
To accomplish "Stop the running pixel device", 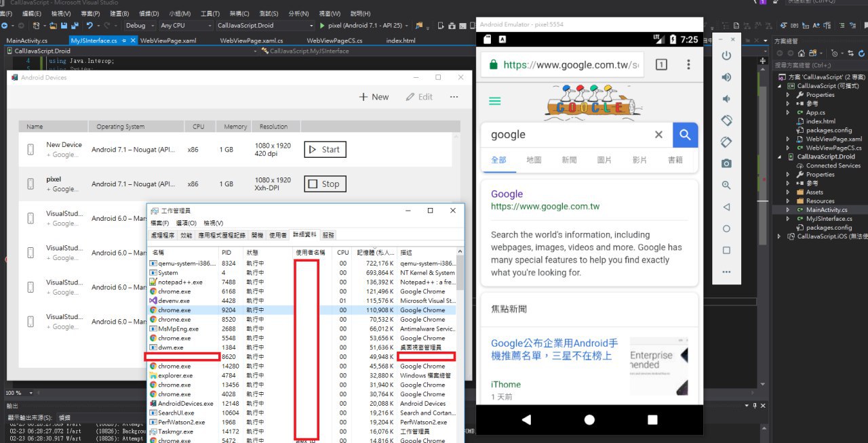I will (325, 184).
